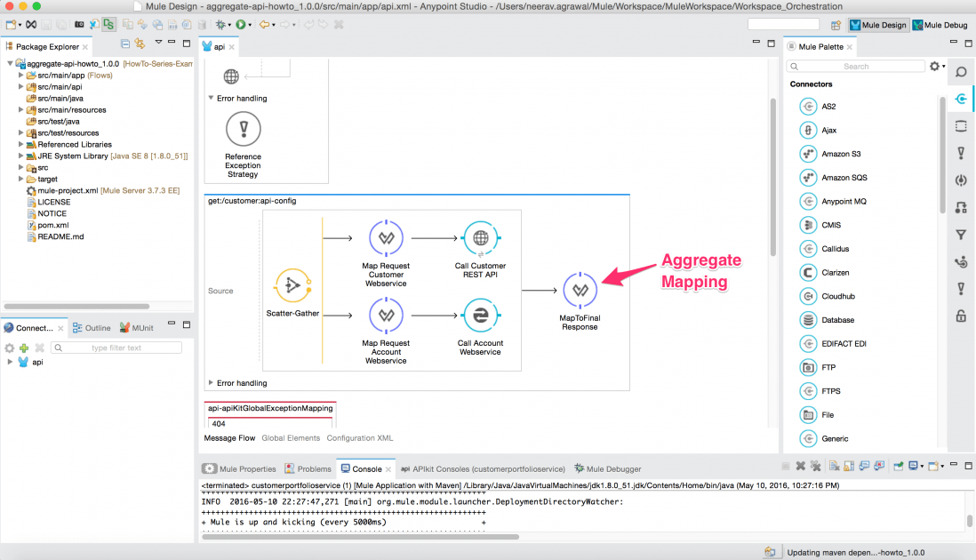The height and width of the screenshot is (560, 976).
Task: Open the Map Request Customer Webservice transformer
Action: (386, 238)
